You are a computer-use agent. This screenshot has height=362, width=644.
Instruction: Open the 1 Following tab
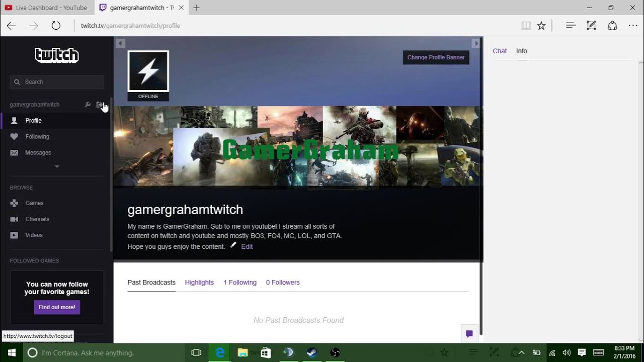pyautogui.click(x=240, y=283)
